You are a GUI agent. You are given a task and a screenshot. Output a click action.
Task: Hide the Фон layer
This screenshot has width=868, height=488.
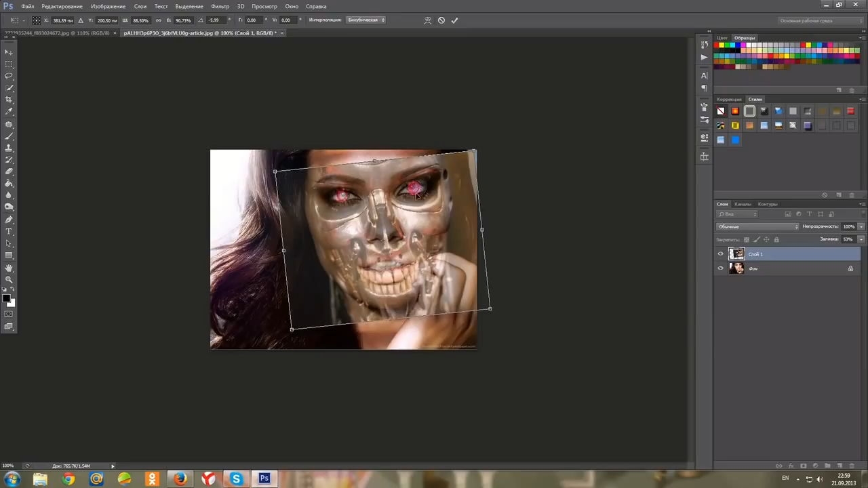pyautogui.click(x=720, y=268)
